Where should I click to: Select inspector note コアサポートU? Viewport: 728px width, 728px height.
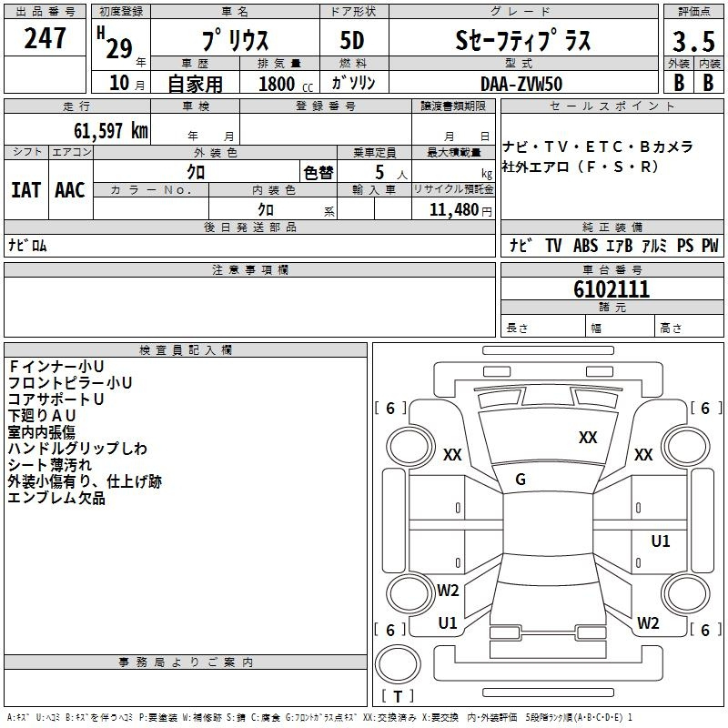(56, 399)
